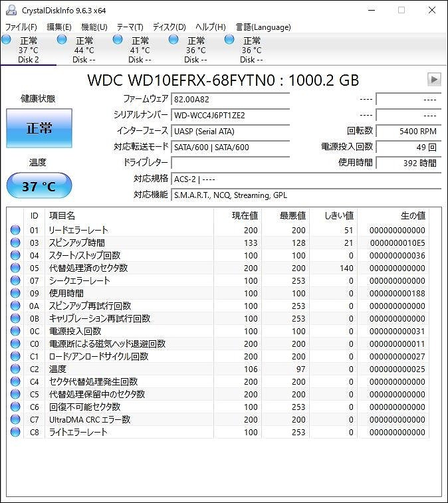Click the インターフェース field UASP (Serial ATA)

(231, 131)
